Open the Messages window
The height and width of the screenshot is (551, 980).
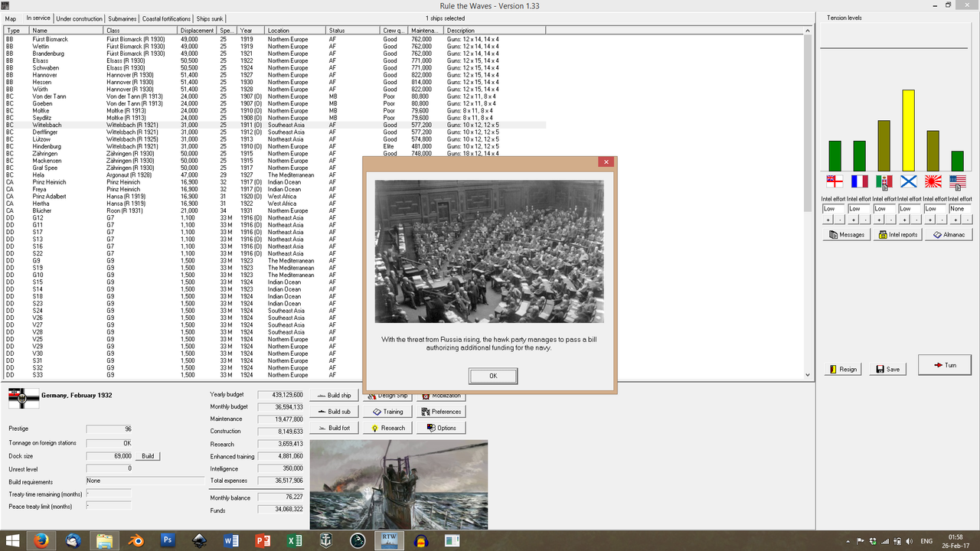click(x=846, y=234)
